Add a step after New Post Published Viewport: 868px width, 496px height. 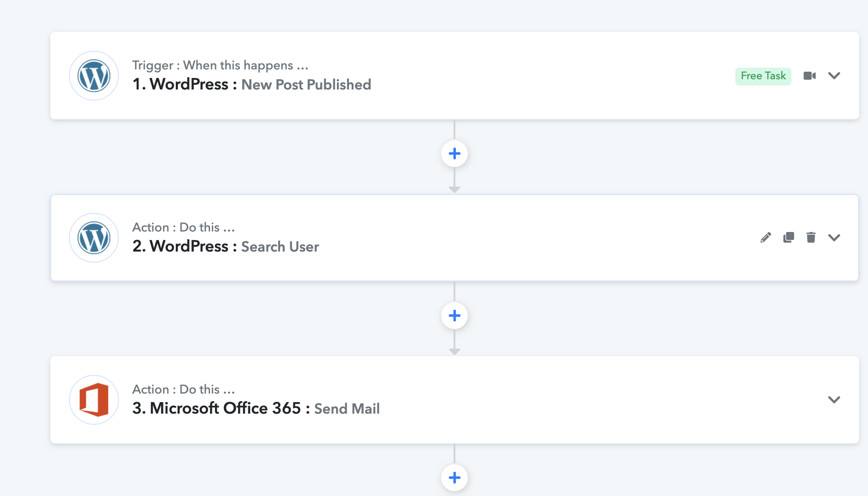tap(454, 154)
